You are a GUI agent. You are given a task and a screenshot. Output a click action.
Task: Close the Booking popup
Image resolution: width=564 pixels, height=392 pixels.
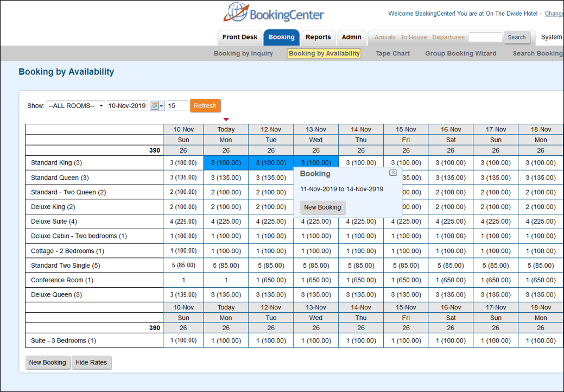click(393, 173)
